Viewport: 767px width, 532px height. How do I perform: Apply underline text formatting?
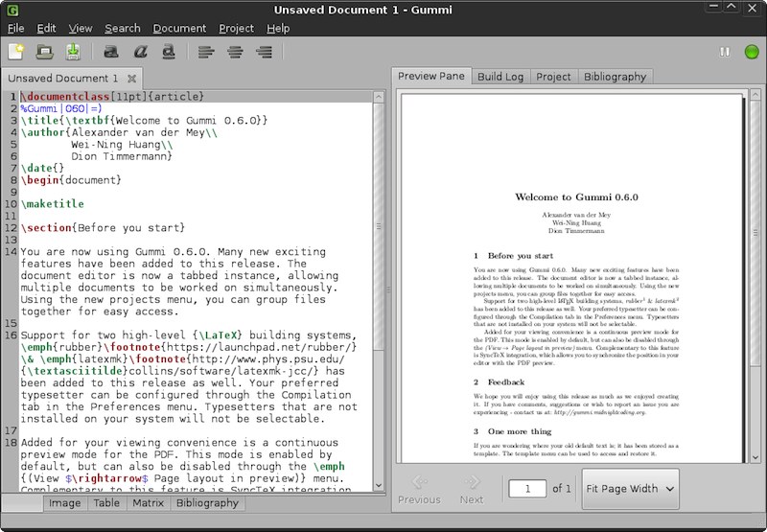pyautogui.click(x=169, y=52)
